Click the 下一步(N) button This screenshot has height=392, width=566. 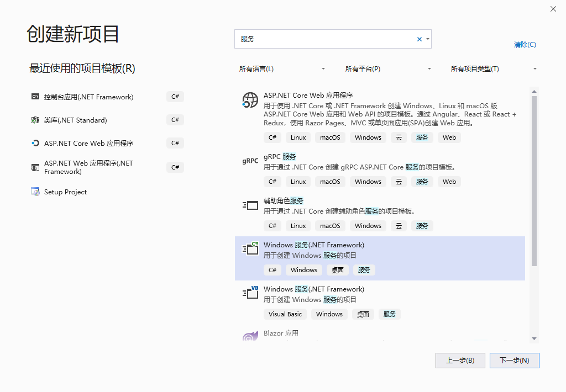[515, 361]
